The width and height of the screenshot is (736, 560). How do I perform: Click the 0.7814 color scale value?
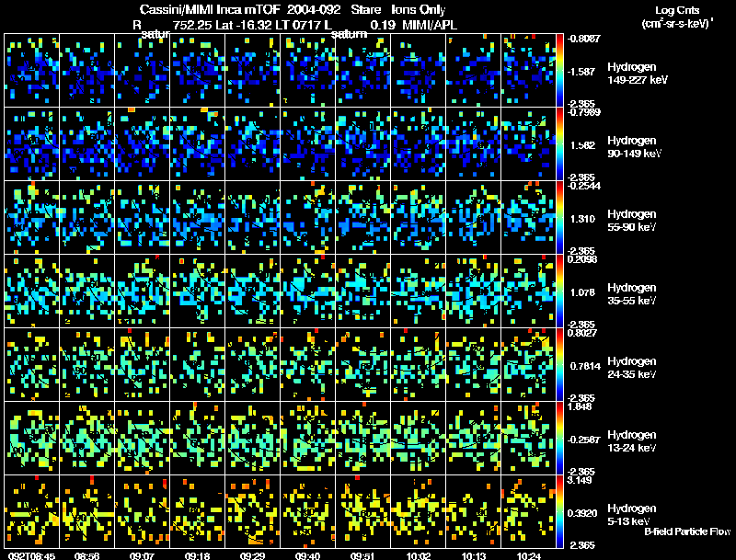[x=585, y=366]
